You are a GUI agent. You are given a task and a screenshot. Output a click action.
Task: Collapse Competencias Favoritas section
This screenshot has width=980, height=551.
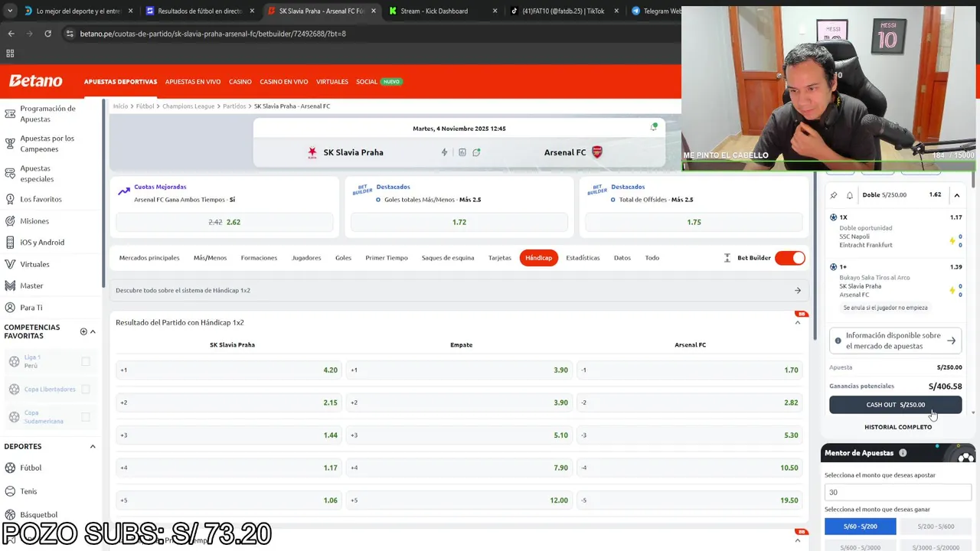pyautogui.click(x=93, y=331)
